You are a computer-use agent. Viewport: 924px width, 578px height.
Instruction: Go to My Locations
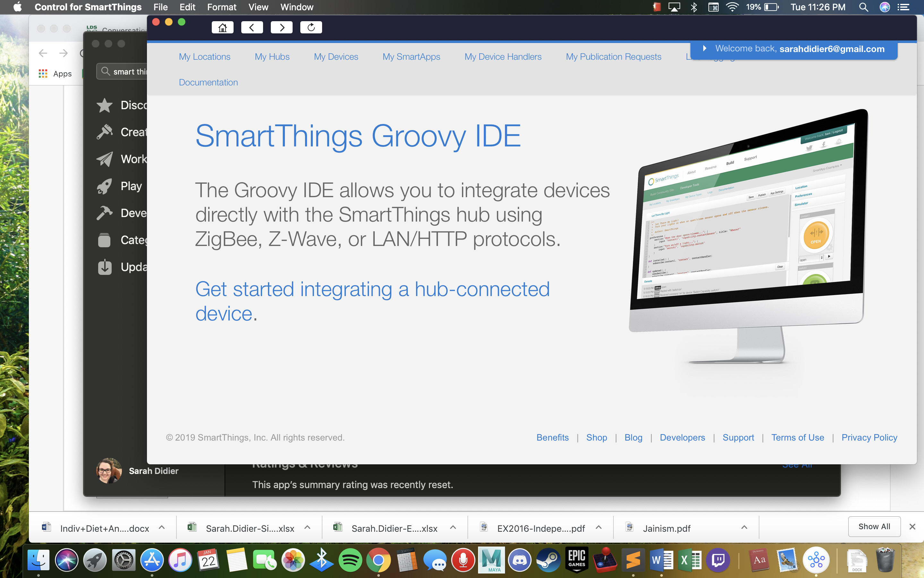[205, 57]
